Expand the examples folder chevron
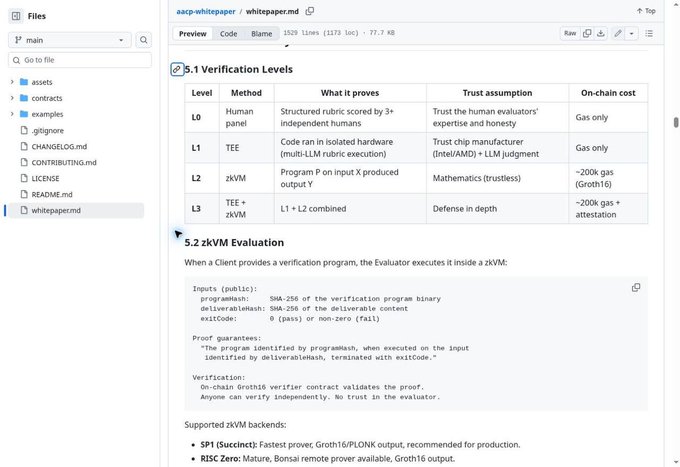This screenshot has height=467, width=680. pyautogui.click(x=12, y=114)
